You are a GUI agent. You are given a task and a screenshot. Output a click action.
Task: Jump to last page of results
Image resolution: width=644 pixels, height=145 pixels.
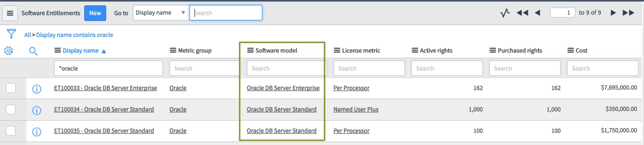[x=629, y=13]
